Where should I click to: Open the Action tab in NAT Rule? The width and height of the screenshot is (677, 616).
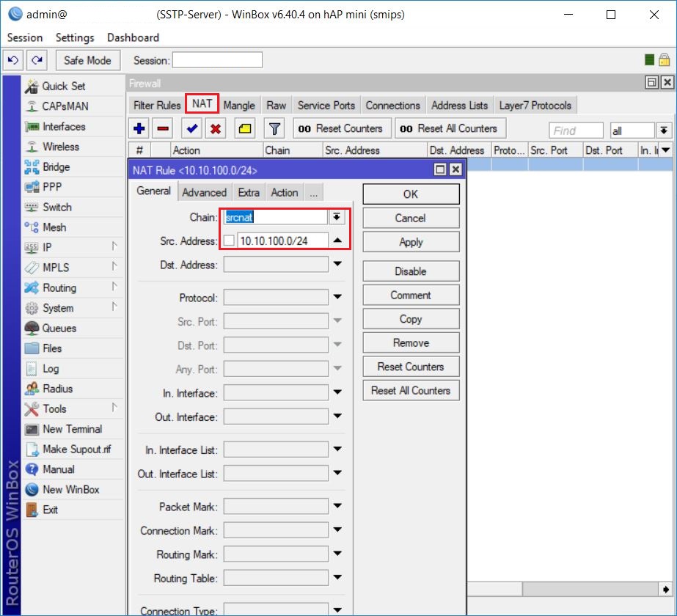click(284, 193)
